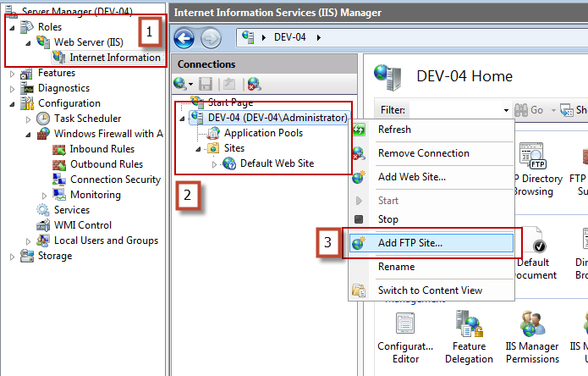Select Server Manager (DEV-04) root node
Image resolution: width=588 pixels, height=376 pixels.
(x=77, y=11)
